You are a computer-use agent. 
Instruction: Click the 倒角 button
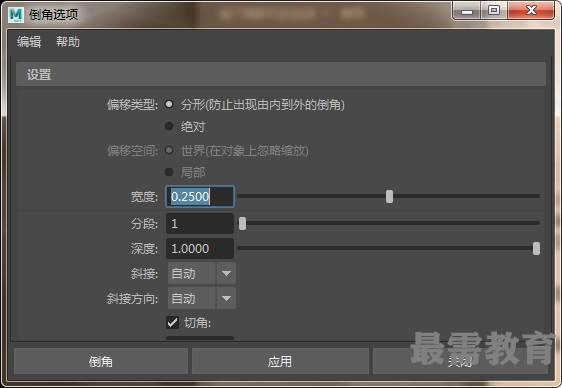click(x=101, y=361)
